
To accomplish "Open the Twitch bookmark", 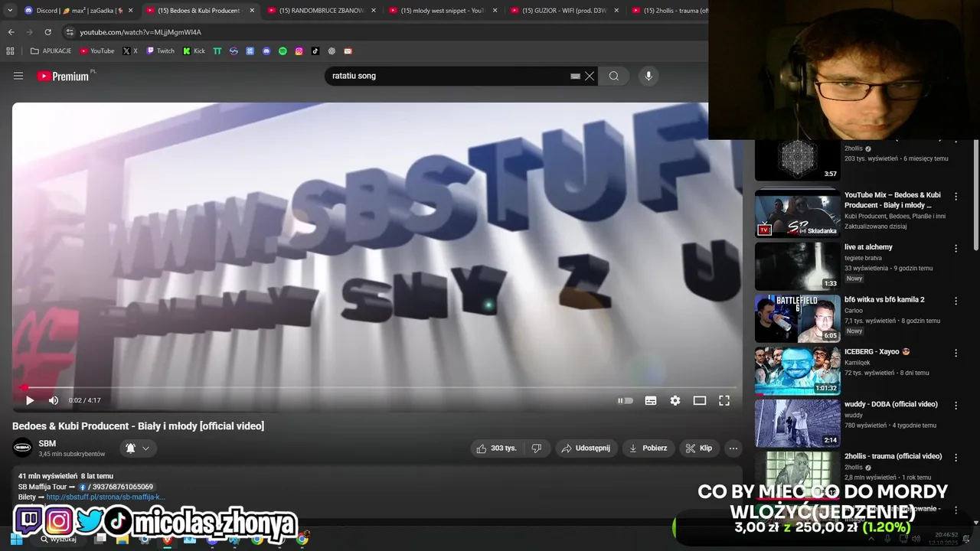I will [x=161, y=51].
